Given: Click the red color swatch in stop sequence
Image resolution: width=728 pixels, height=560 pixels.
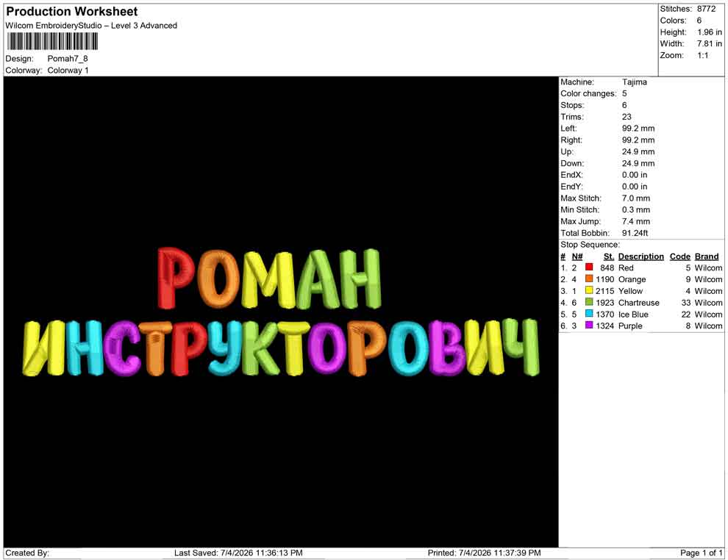Looking at the screenshot, I should [x=589, y=268].
